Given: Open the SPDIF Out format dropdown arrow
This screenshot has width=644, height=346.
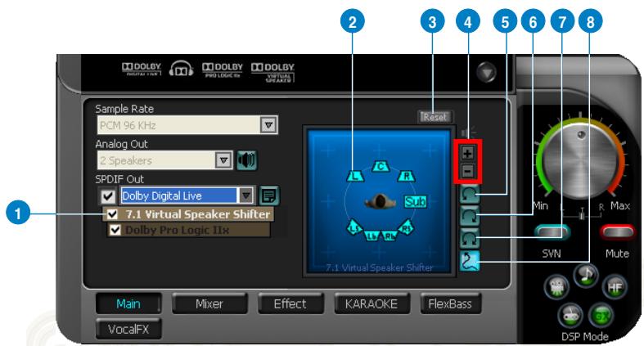Looking at the screenshot, I should (245, 195).
